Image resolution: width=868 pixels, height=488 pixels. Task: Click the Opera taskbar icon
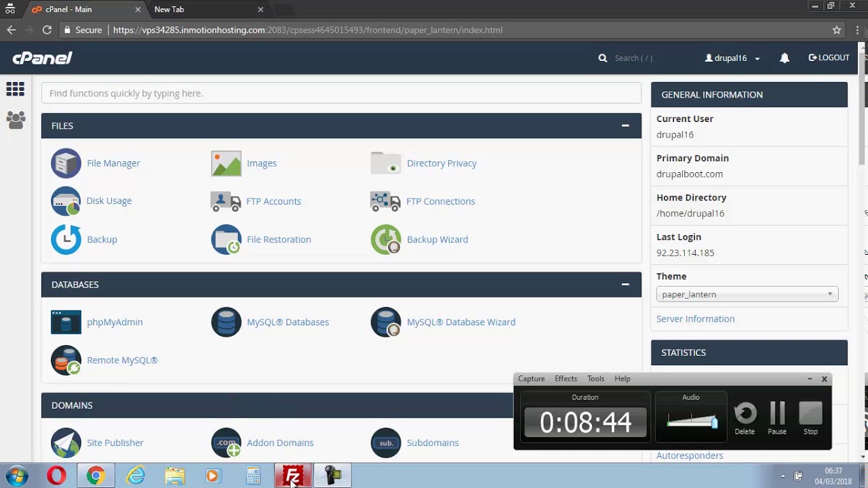56,476
